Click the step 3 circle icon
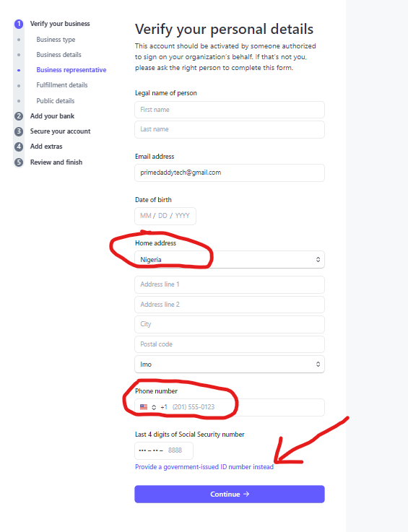Screen dimensions: 408x532 (19, 131)
